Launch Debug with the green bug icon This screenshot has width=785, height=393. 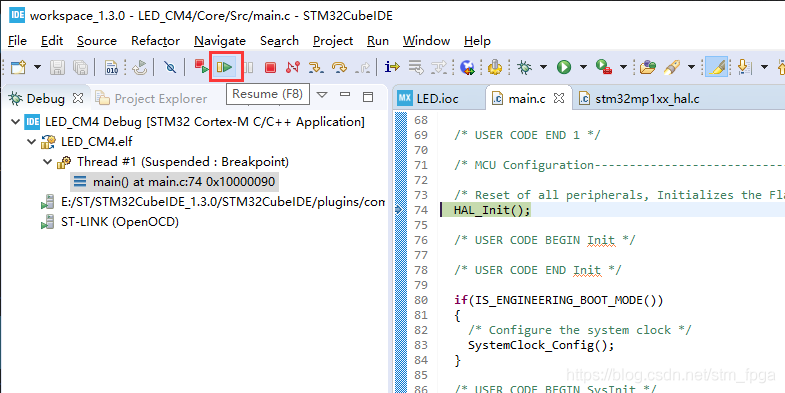(x=524, y=67)
